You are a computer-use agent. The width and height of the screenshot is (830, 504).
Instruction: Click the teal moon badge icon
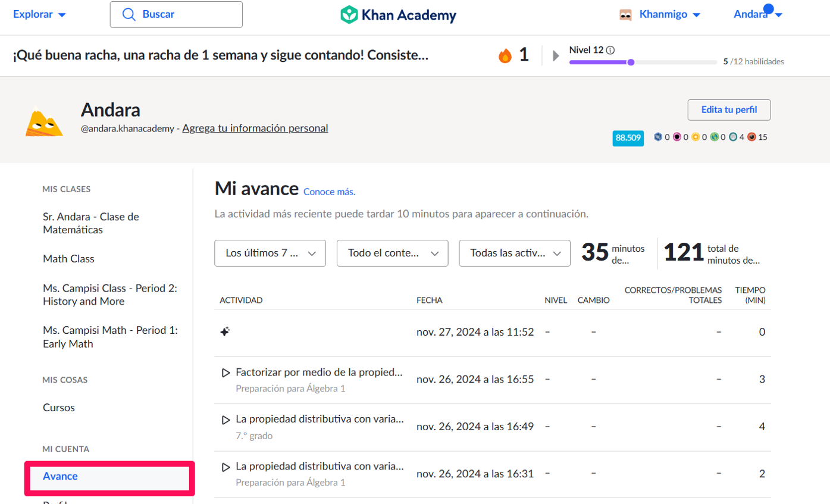[733, 137]
